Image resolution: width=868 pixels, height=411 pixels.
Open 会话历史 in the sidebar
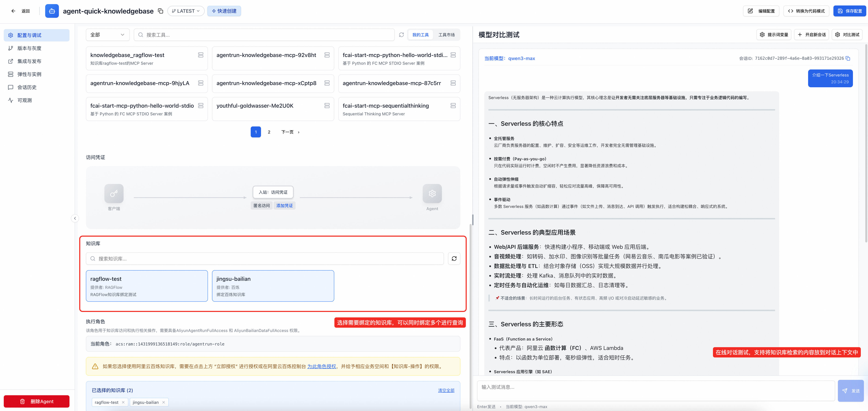tap(27, 87)
